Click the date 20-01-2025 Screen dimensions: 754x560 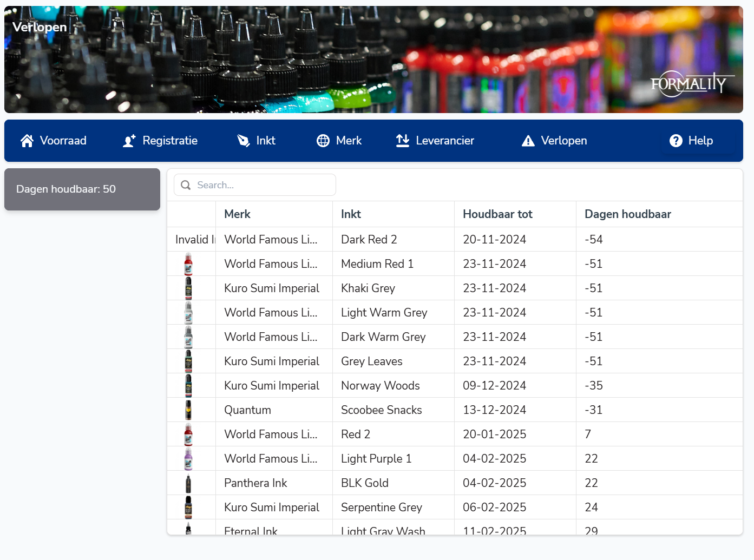(x=494, y=434)
